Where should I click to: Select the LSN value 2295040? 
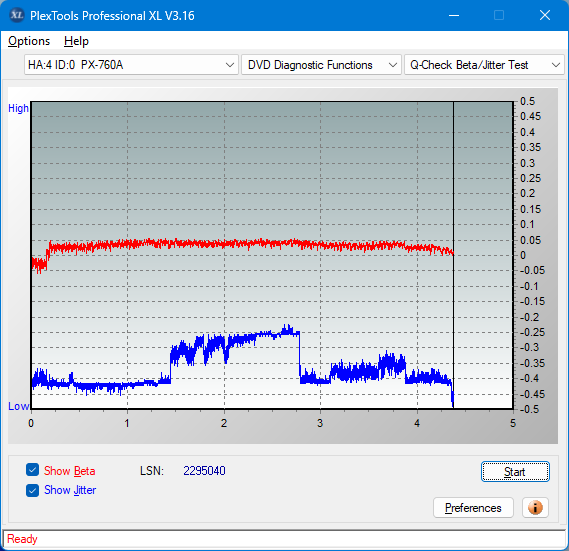(204, 471)
